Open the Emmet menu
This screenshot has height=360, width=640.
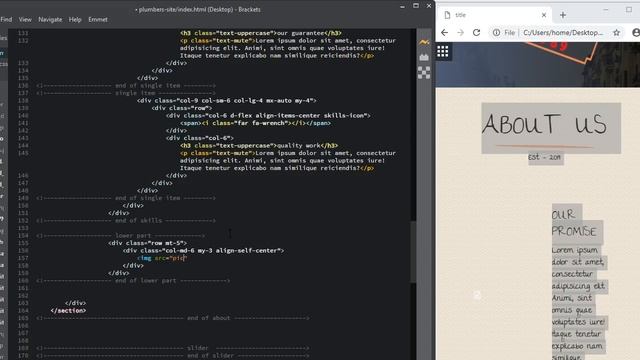click(98, 19)
